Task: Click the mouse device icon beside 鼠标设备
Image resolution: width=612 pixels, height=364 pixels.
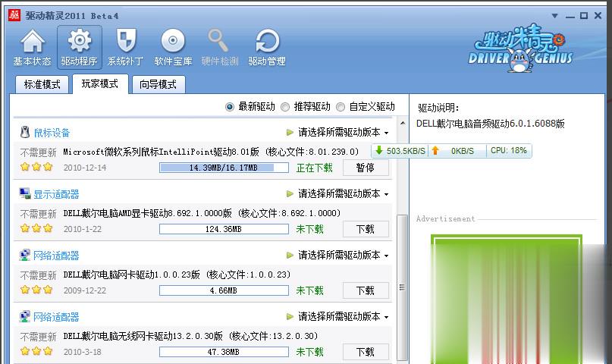Action: [25, 132]
